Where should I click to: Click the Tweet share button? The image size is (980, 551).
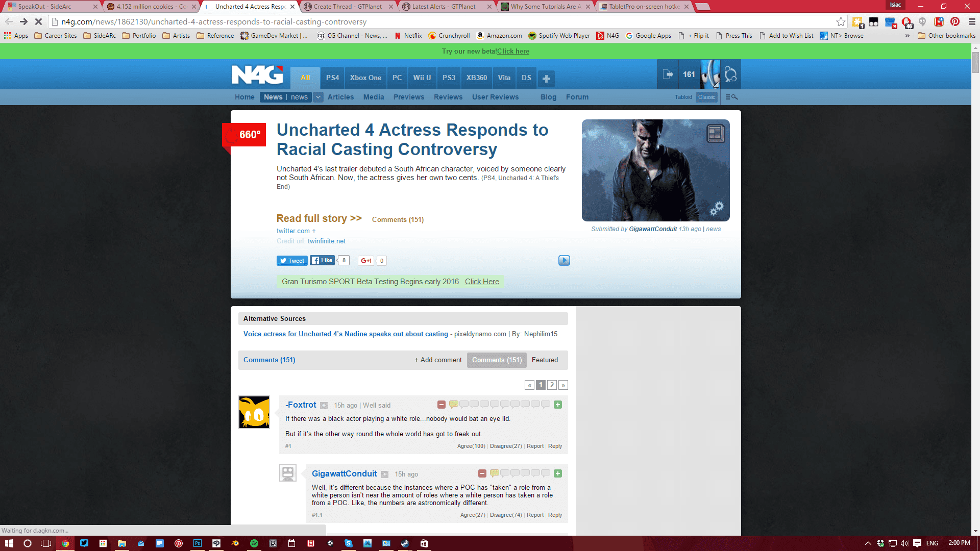[292, 261]
